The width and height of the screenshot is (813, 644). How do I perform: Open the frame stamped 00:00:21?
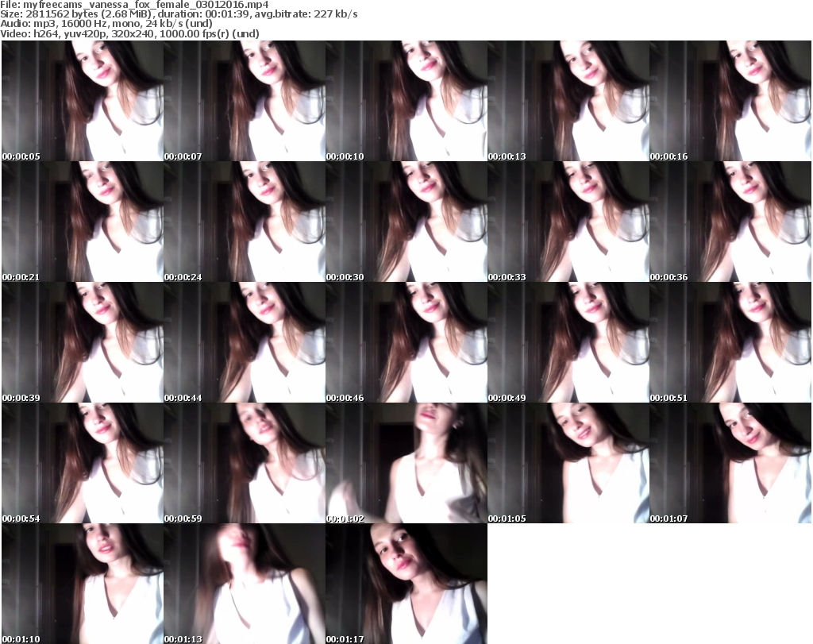point(83,222)
